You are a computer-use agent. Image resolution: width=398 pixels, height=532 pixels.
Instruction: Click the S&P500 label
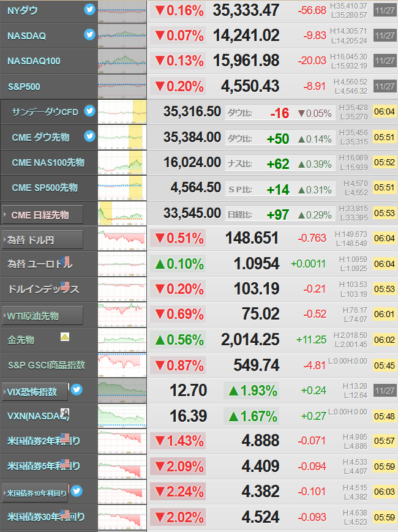(24, 87)
